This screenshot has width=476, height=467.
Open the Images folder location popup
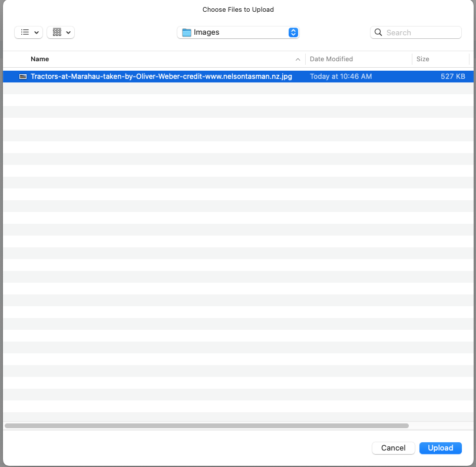click(238, 32)
